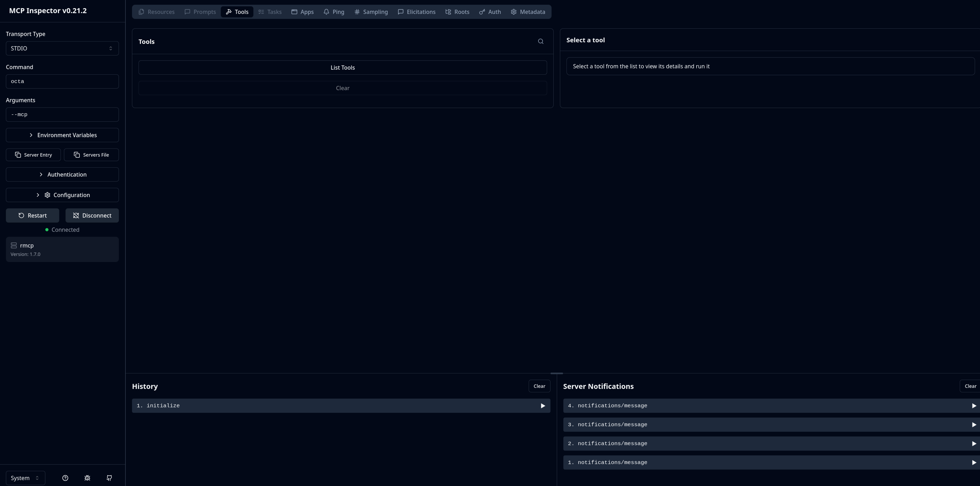Disconnect from the server
980x486 pixels.
(92, 215)
